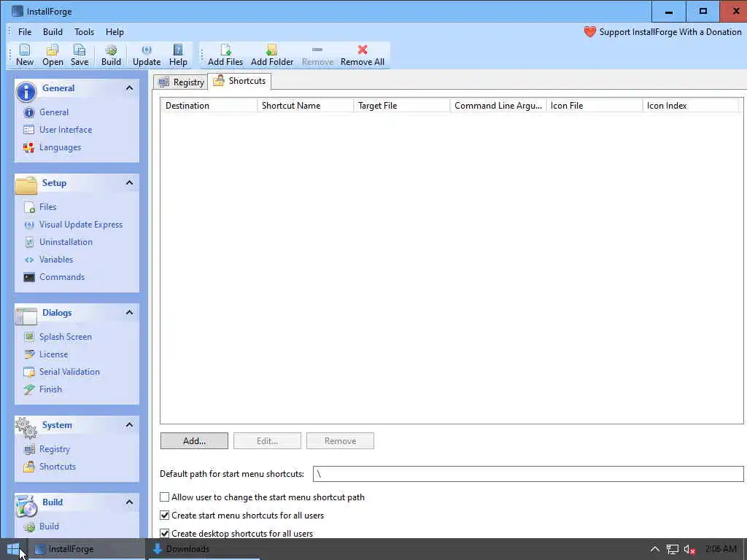Image resolution: width=747 pixels, height=560 pixels.
Task: Sort by Shortcut Name column
Action: coord(306,106)
